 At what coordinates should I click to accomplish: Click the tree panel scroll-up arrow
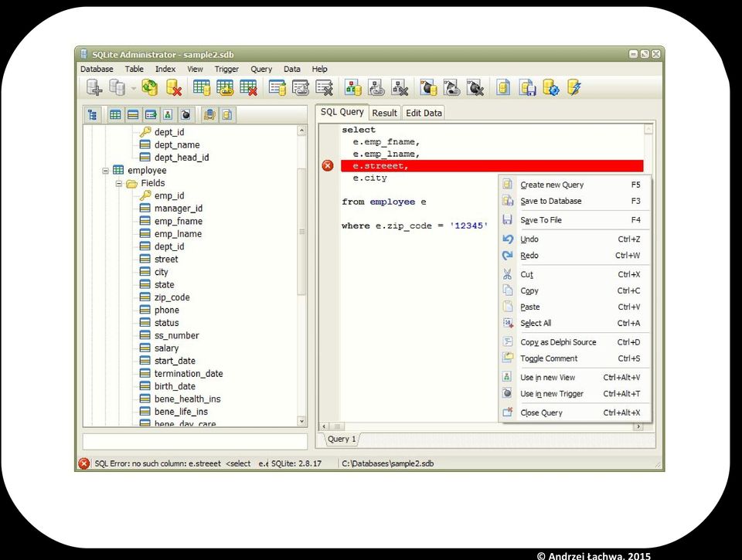pyautogui.click(x=301, y=131)
